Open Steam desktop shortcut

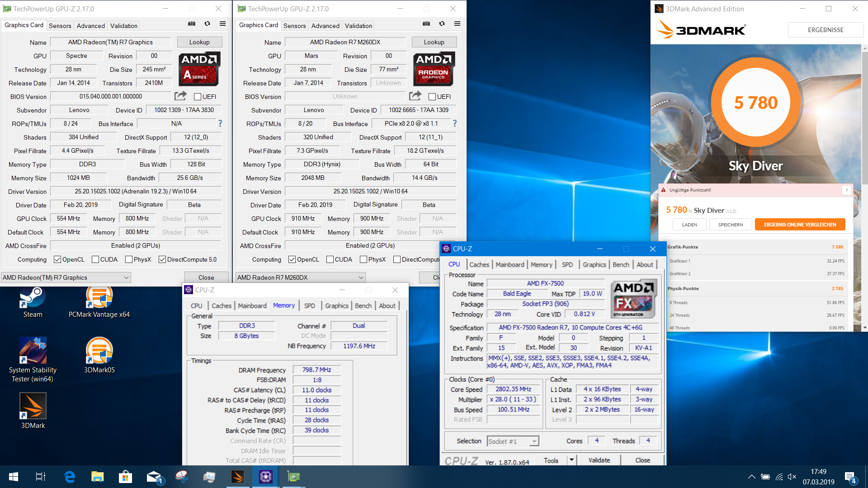pos(33,302)
